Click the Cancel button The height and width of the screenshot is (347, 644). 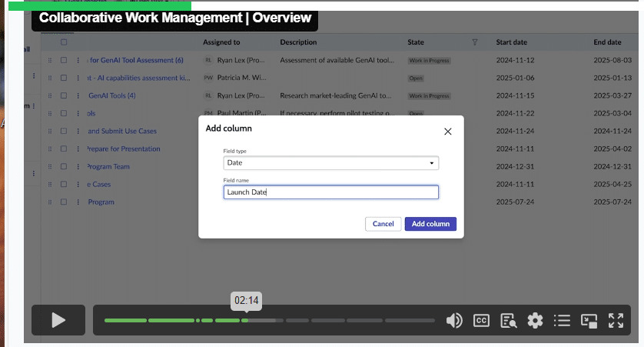(383, 224)
